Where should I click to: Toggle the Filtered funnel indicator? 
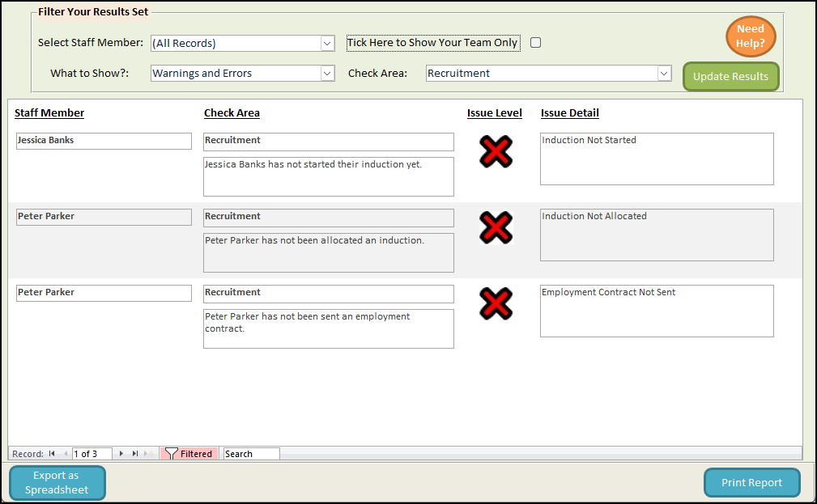point(189,454)
